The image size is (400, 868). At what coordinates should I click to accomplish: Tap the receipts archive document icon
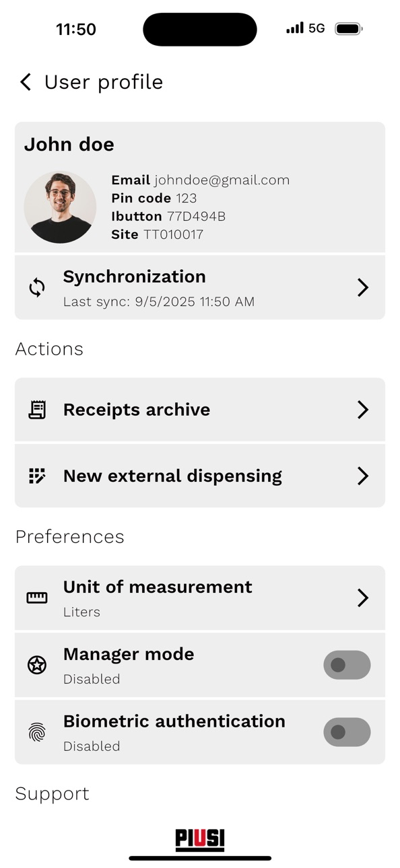37,410
